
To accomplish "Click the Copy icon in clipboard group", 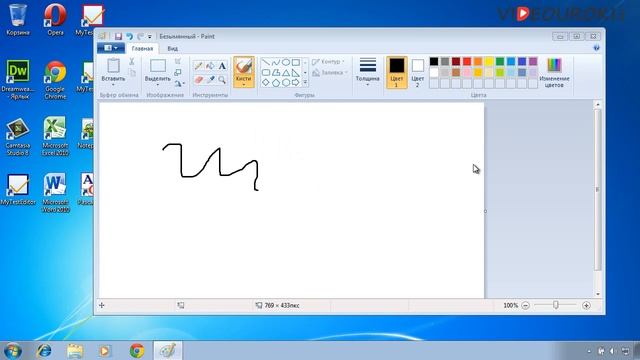I will tap(131, 73).
